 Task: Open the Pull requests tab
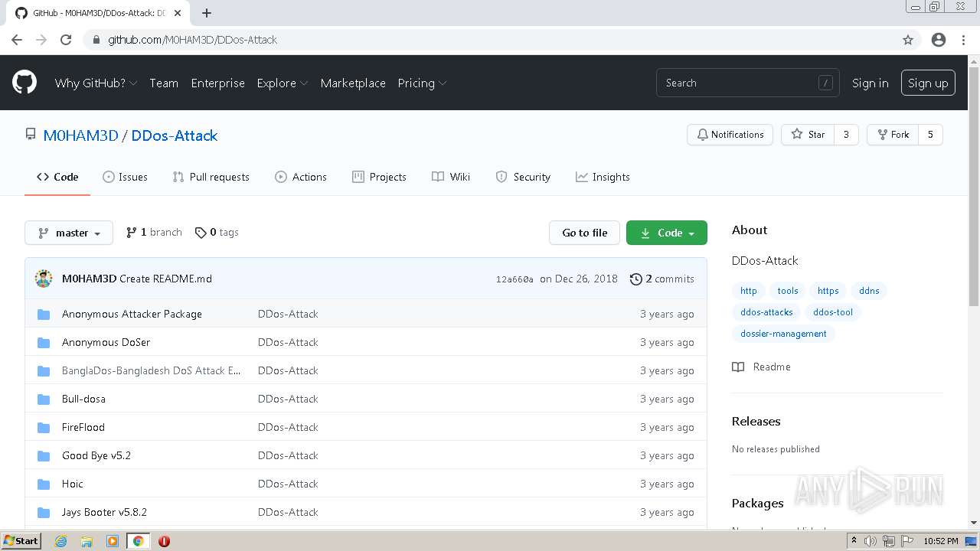point(211,177)
